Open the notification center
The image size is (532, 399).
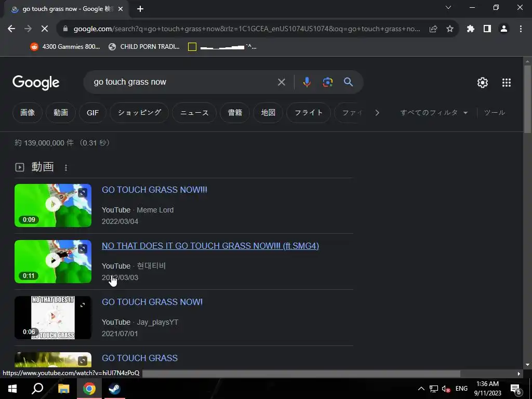[516, 389]
